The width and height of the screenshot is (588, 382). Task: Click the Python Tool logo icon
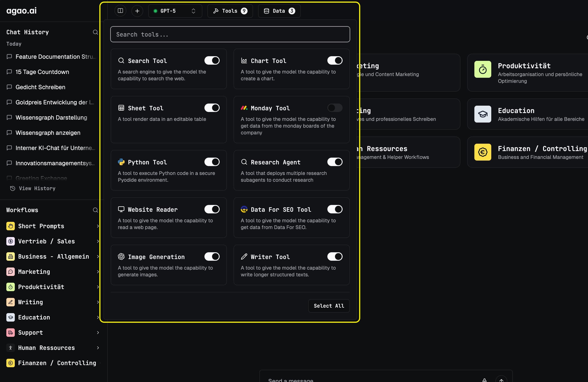tap(121, 162)
